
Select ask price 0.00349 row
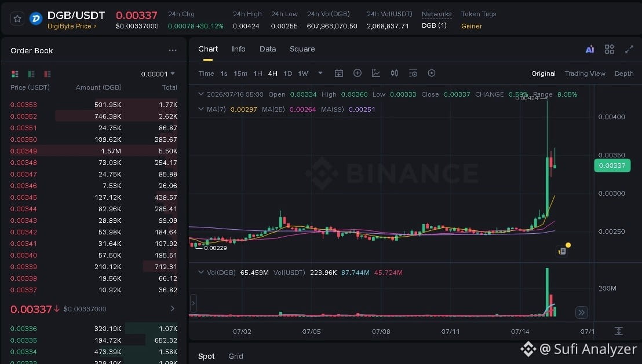point(94,151)
